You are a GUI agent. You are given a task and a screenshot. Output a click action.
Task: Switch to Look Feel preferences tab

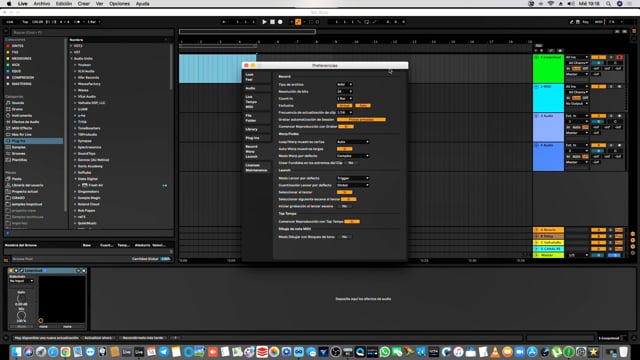coord(257,77)
